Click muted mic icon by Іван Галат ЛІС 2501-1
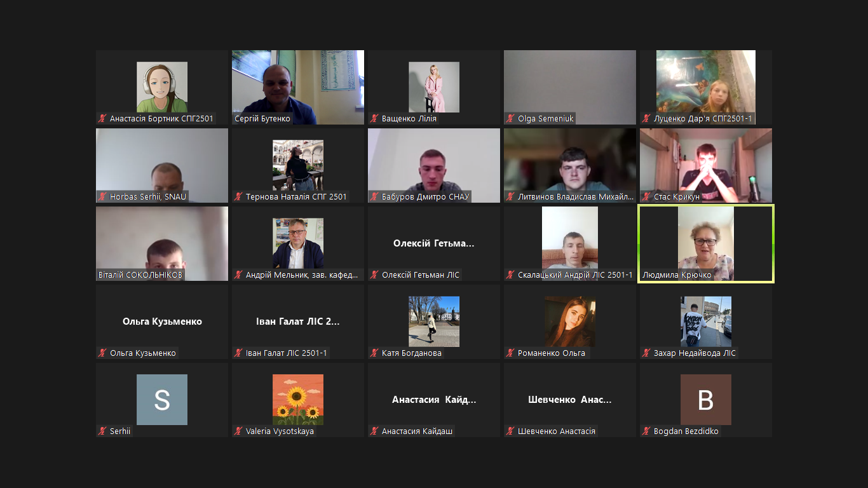The width and height of the screenshot is (868, 488). click(x=238, y=353)
